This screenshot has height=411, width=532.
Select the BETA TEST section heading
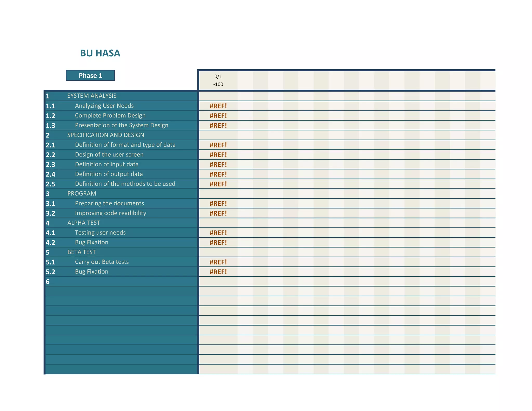click(x=81, y=252)
